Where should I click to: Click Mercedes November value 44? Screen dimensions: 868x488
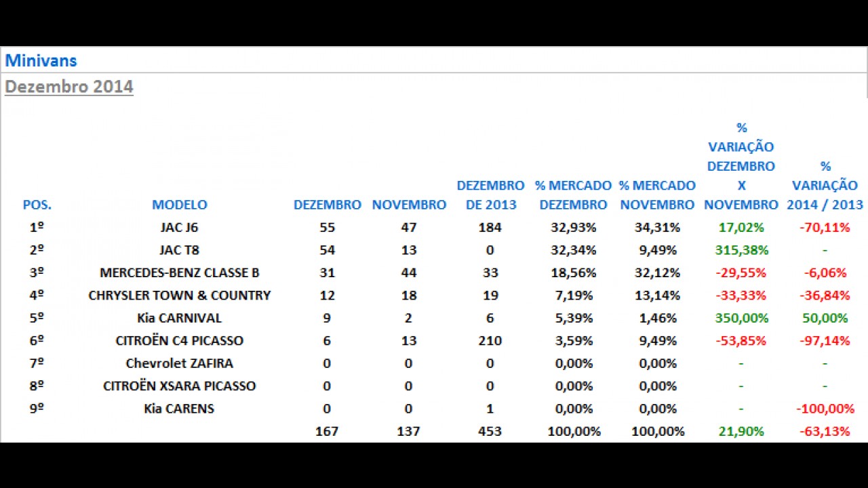click(x=409, y=273)
